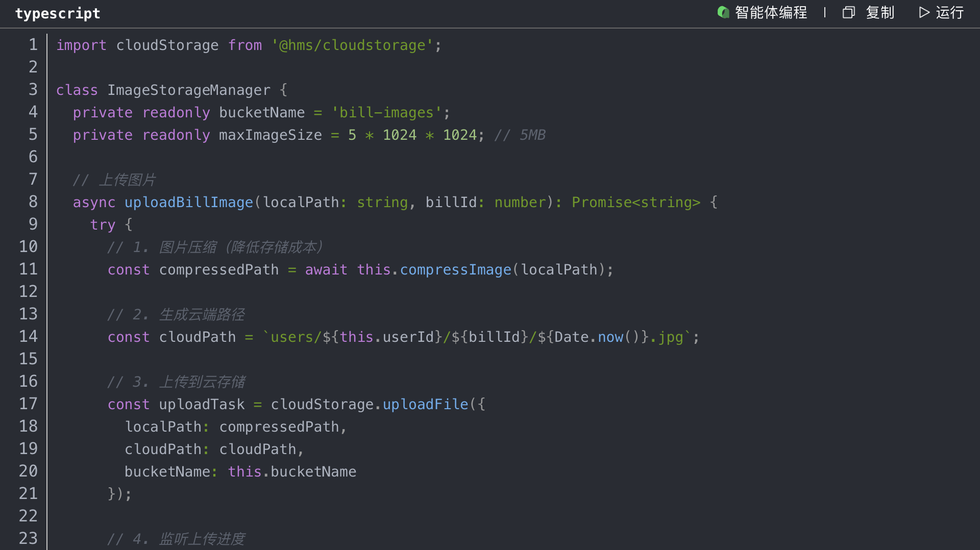The width and height of the screenshot is (980, 550).
Task: Click the uploadFile method call
Action: tap(425, 405)
